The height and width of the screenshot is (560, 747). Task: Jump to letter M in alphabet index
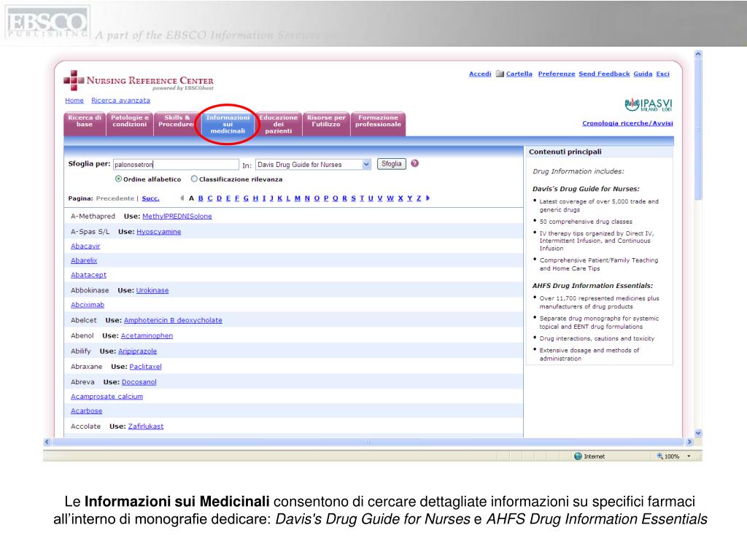coord(298,198)
